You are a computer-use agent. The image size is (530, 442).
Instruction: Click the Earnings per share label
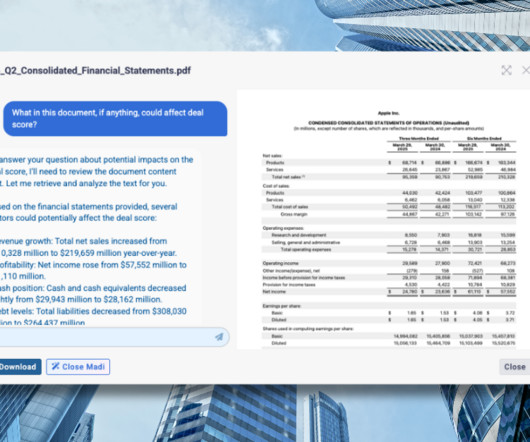tap(282, 306)
